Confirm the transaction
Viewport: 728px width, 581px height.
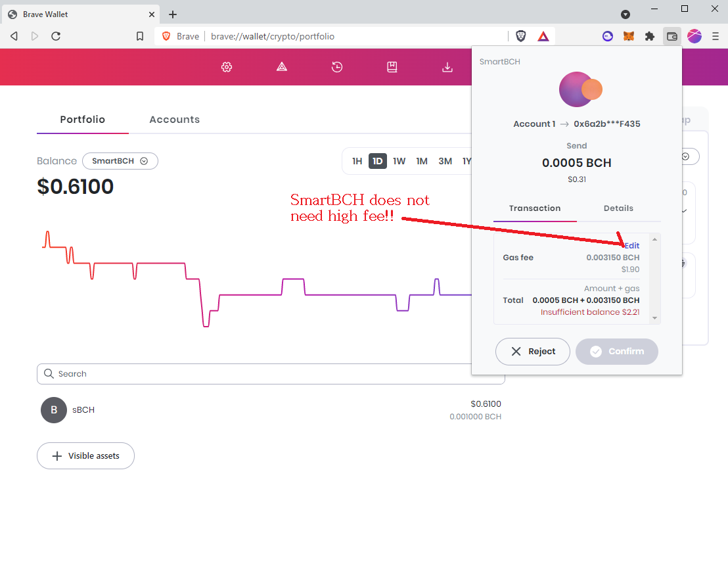pos(616,352)
